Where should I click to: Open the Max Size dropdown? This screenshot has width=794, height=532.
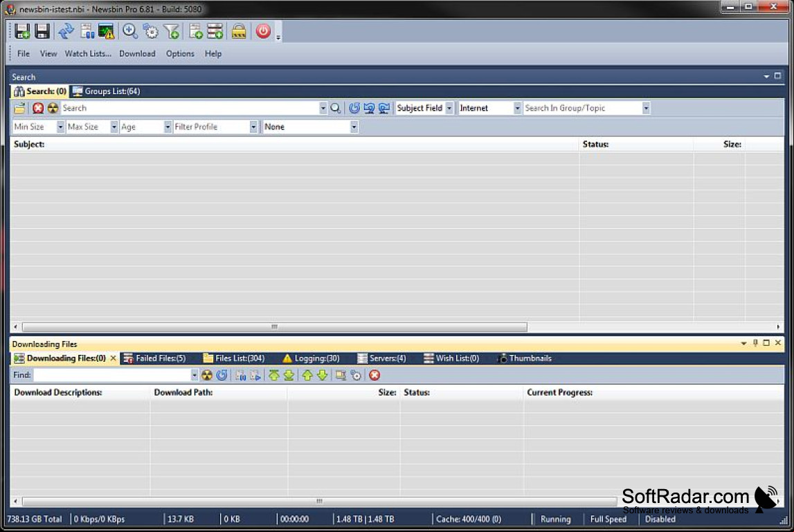point(114,127)
